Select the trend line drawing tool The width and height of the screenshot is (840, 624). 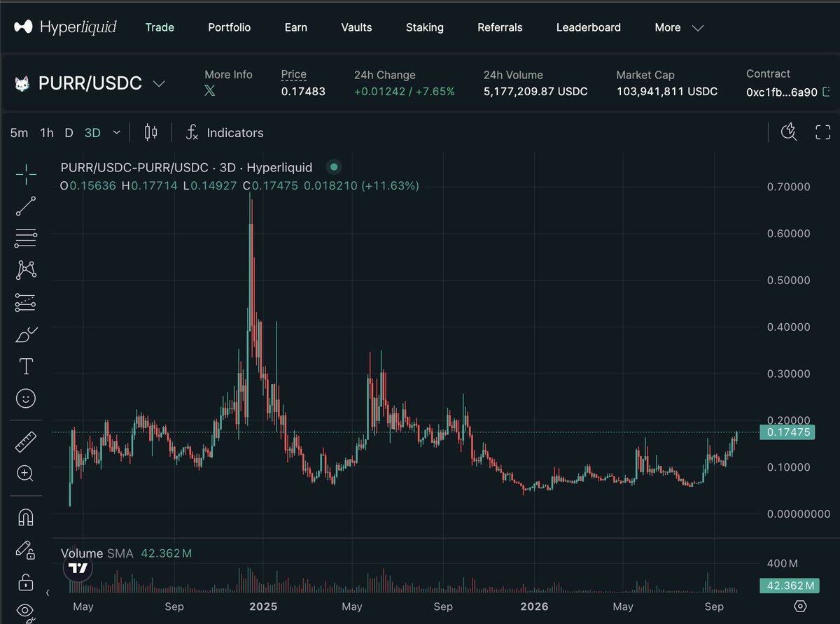26,206
